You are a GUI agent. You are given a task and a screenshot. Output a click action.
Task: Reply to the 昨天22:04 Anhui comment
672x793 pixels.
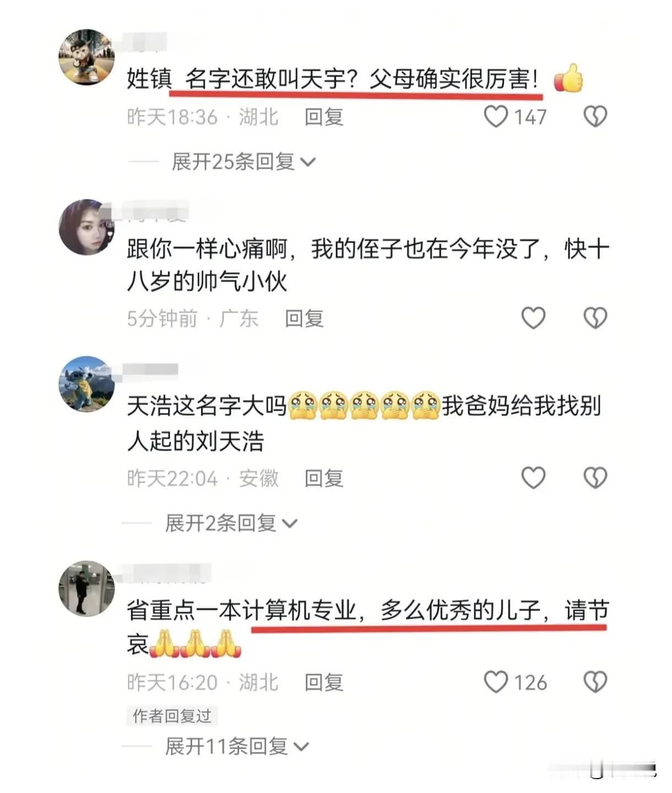tap(324, 478)
